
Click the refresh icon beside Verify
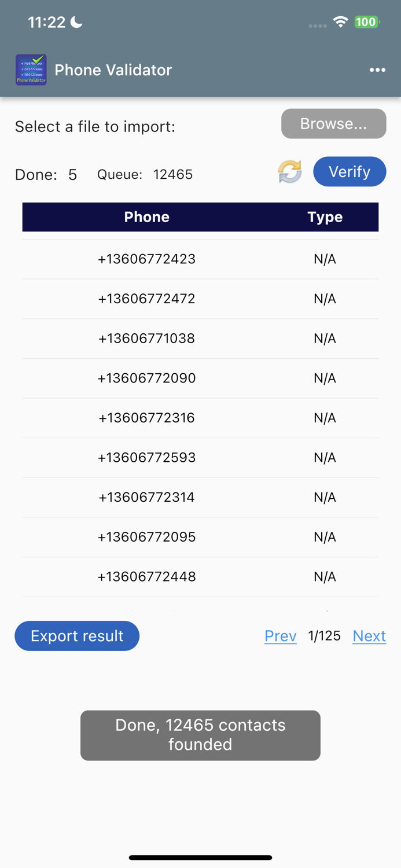[x=289, y=172]
